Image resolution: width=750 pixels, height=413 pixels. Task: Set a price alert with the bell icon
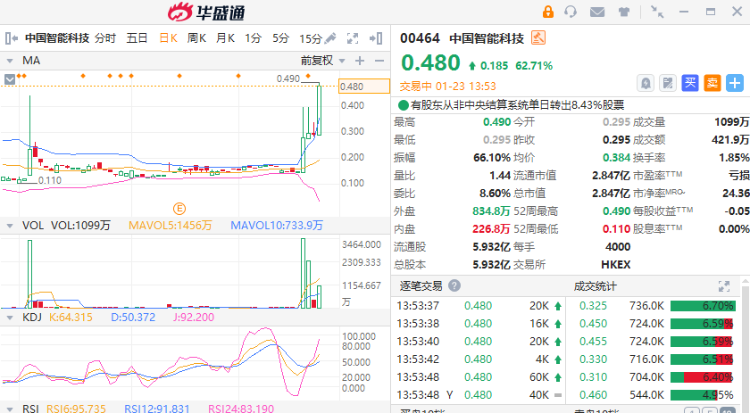(645, 83)
